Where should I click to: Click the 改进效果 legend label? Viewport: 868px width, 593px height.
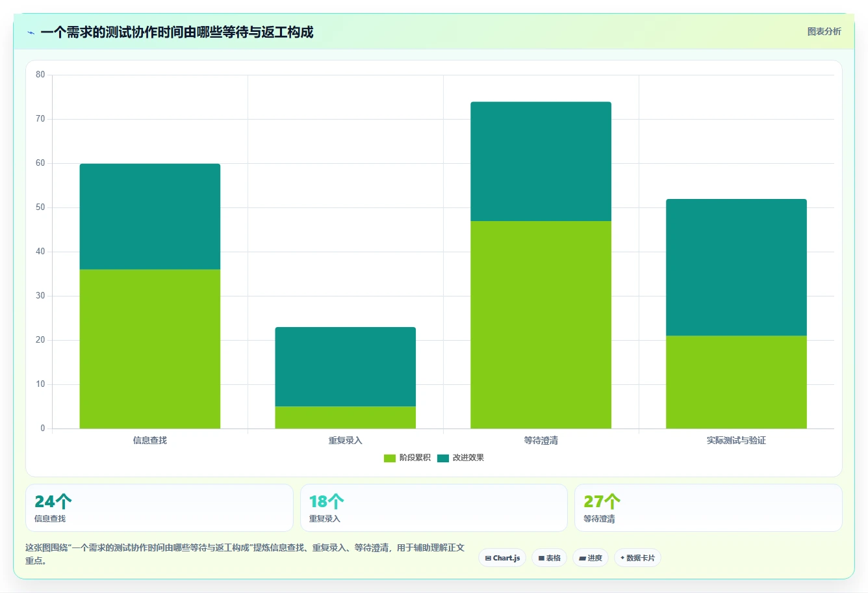pyautogui.click(x=468, y=458)
